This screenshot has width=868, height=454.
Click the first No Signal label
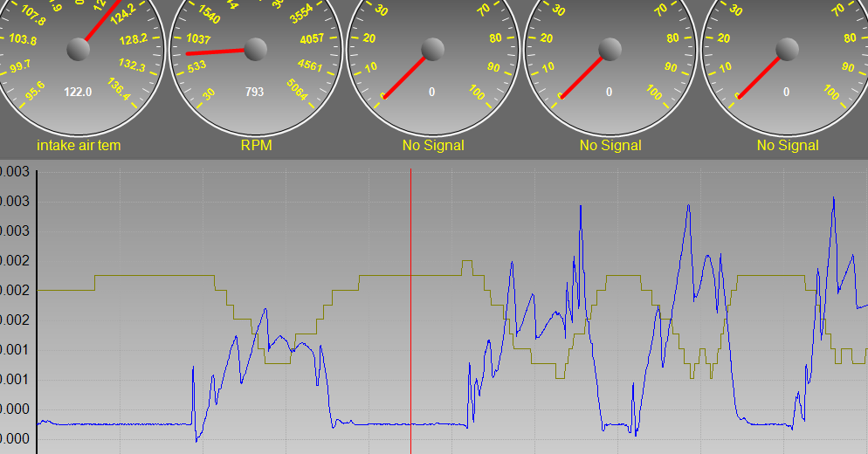click(433, 145)
